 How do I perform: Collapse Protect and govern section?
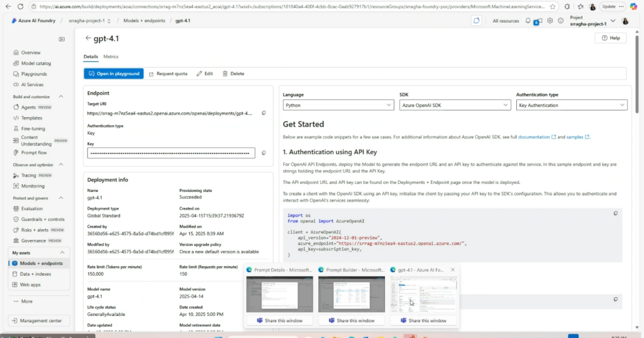pos(61,198)
